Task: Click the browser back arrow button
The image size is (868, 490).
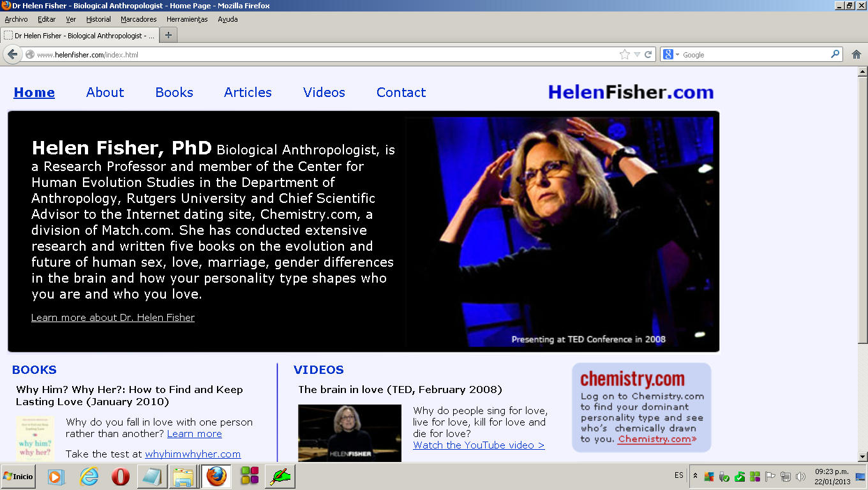Action: (12, 55)
